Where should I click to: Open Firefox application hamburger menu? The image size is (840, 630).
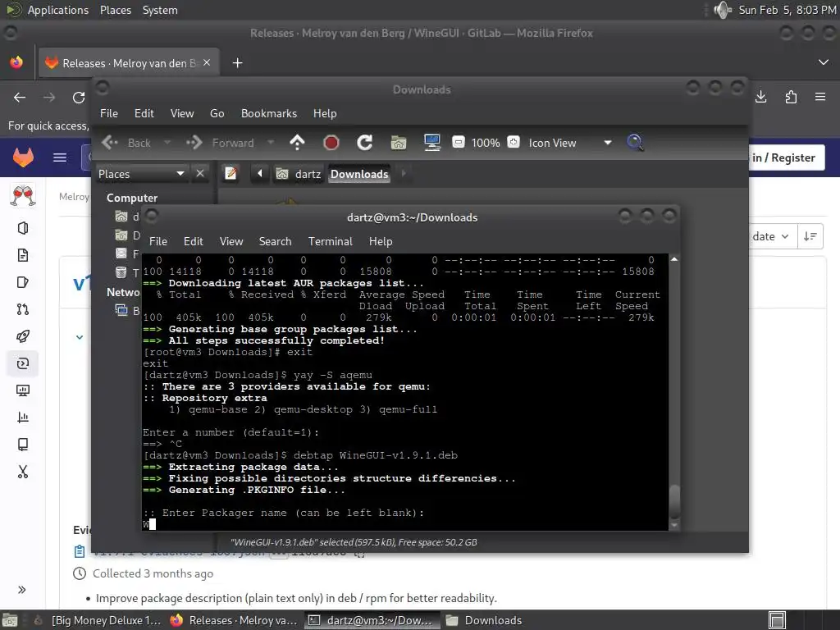[x=820, y=97]
